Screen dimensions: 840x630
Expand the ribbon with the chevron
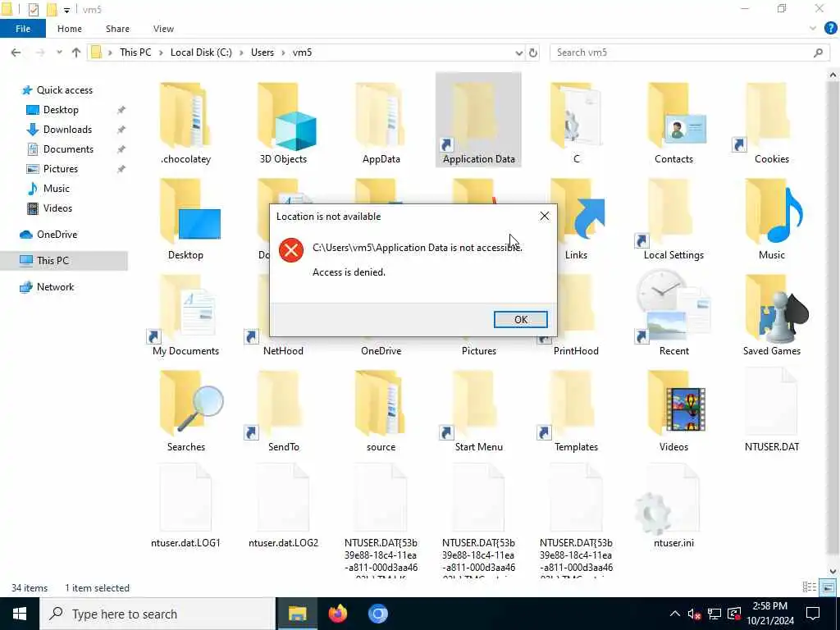pos(813,29)
